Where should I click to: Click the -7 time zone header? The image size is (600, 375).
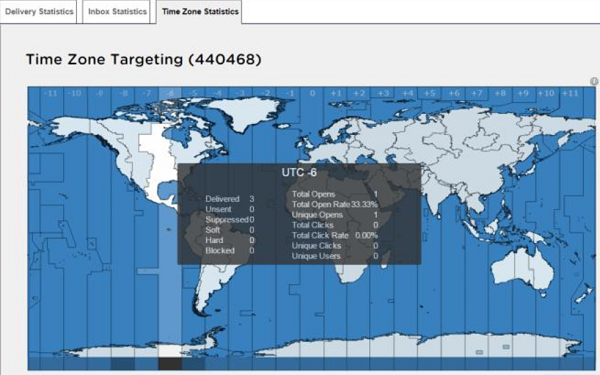tap(147, 93)
